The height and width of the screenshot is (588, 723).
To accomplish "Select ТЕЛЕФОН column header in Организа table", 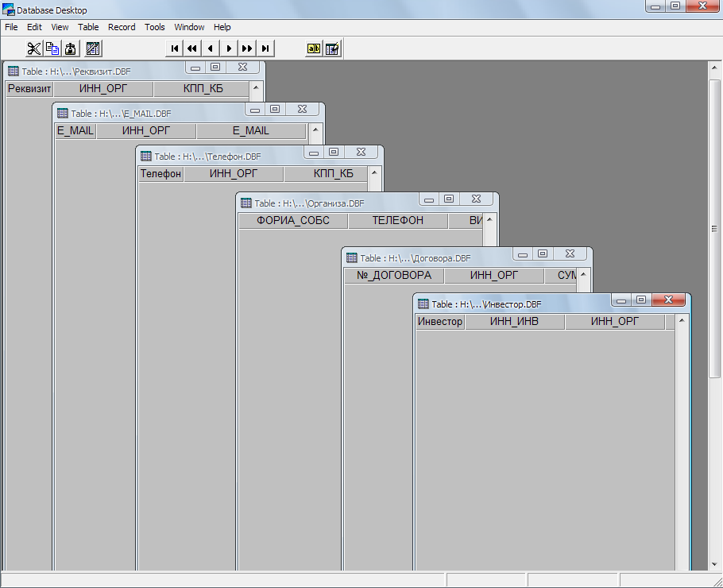I will click(x=398, y=220).
